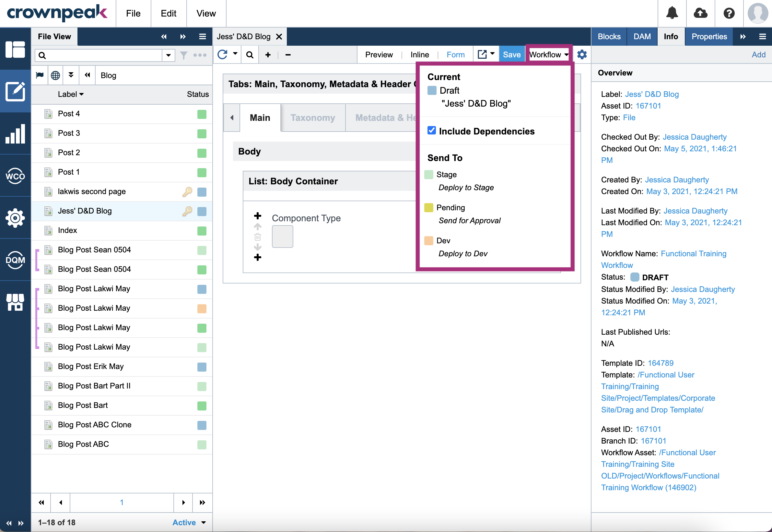Open the user profile avatar

pyautogui.click(x=758, y=13)
